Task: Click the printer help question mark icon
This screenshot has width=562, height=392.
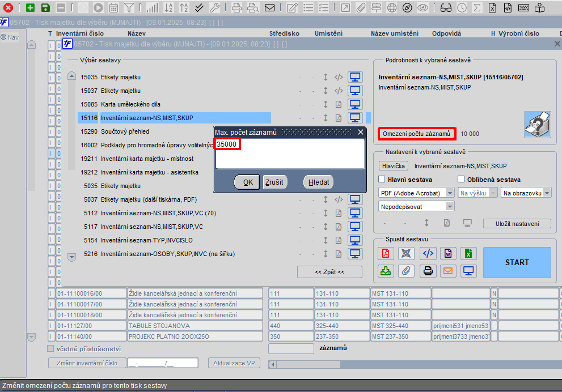Action: click(x=537, y=125)
